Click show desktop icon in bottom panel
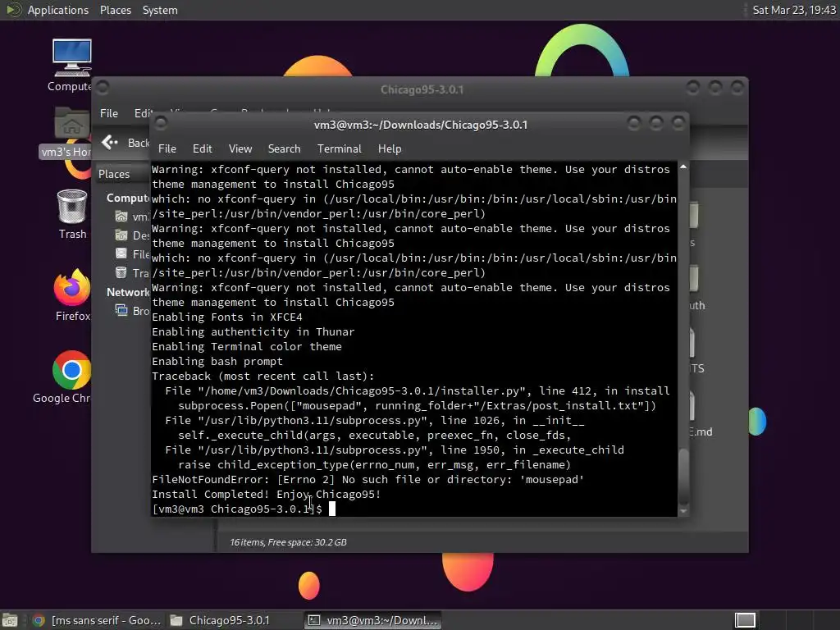This screenshot has height=630, width=840. [10, 620]
